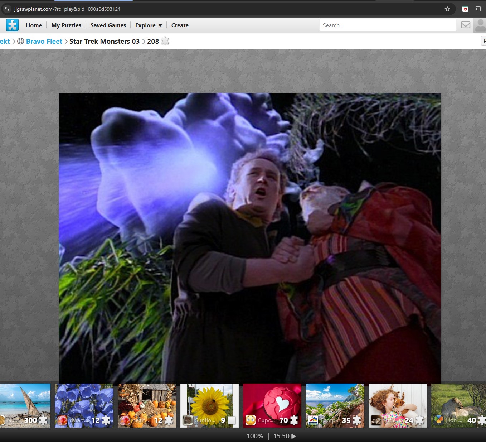486x448 pixels.
Task: Expand the Explore dropdown menu
Action: pyautogui.click(x=149, y=25)
